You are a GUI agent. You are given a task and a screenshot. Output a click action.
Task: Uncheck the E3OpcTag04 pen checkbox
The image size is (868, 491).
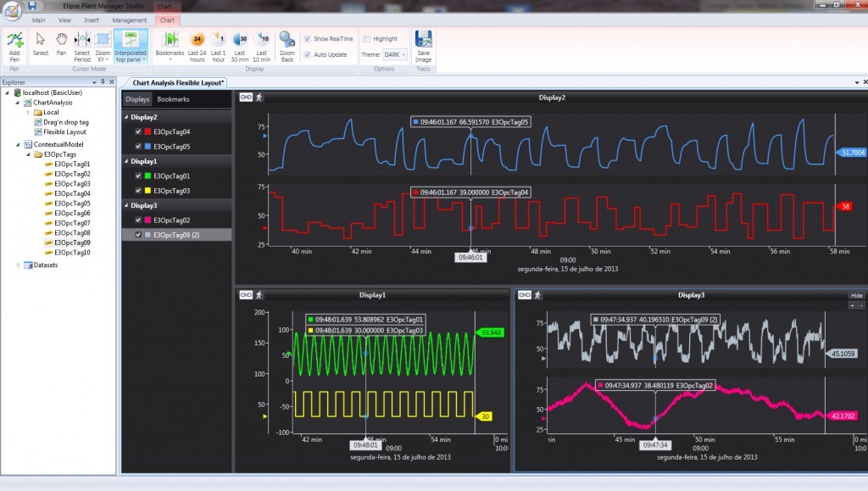tap(138, 131)
